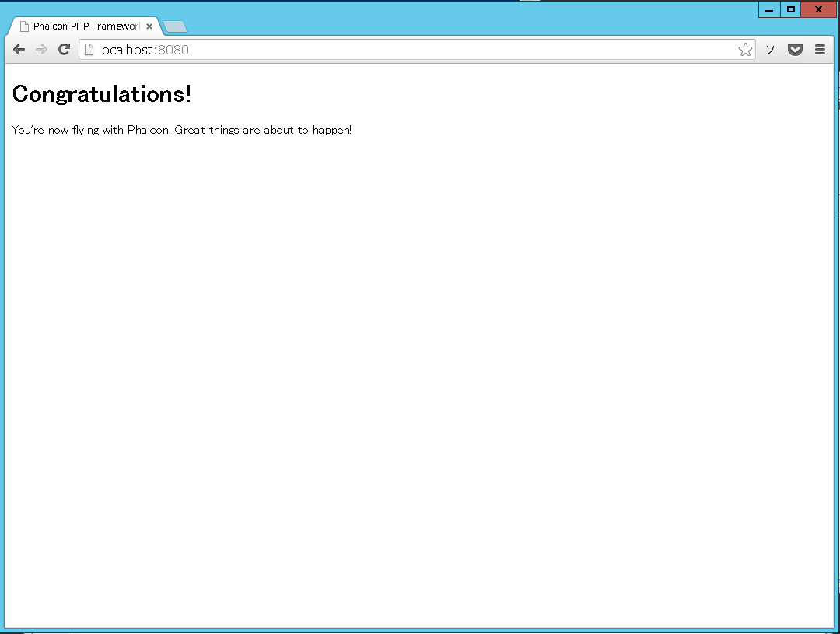Image resolution: width=840 pixels, height=634 pixels.
Task: Go back with the browser back arrow
Action: pyautogui.click(x=19, y=50)
